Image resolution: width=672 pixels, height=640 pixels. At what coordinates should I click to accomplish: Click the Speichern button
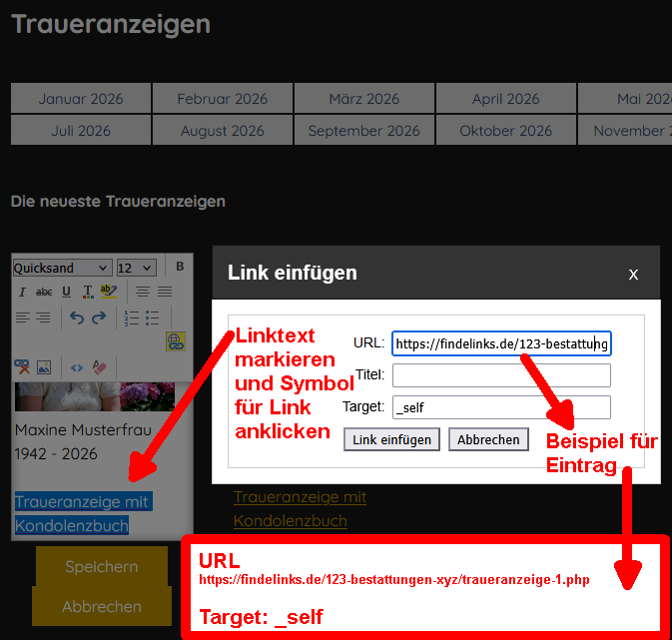(x=101, y=566)
